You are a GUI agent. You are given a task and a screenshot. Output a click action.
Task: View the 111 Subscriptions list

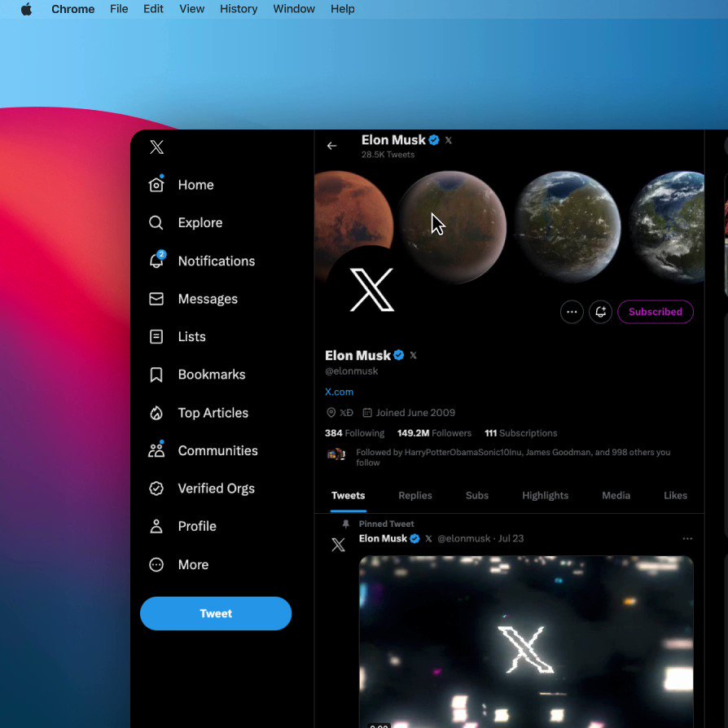tap(521, 433)
